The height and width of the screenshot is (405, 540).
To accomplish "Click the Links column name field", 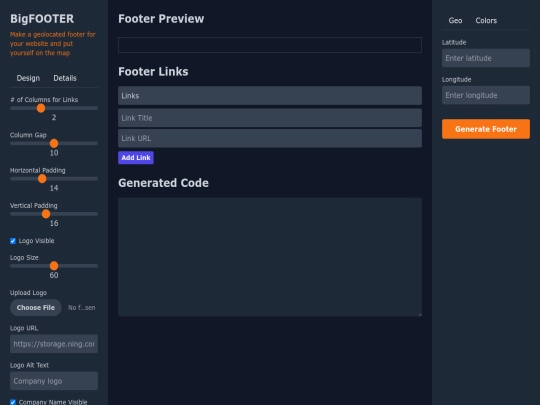I will point(270,96).
